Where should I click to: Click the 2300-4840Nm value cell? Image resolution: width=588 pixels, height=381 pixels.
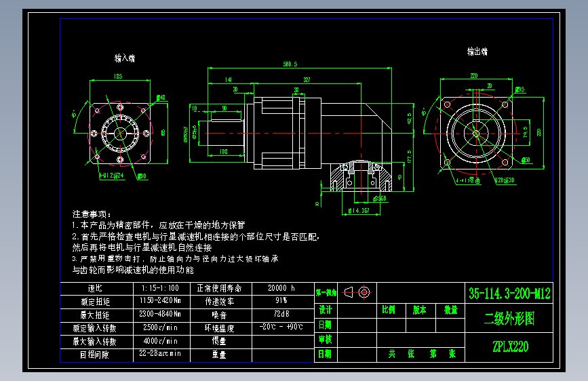point(161,315)
